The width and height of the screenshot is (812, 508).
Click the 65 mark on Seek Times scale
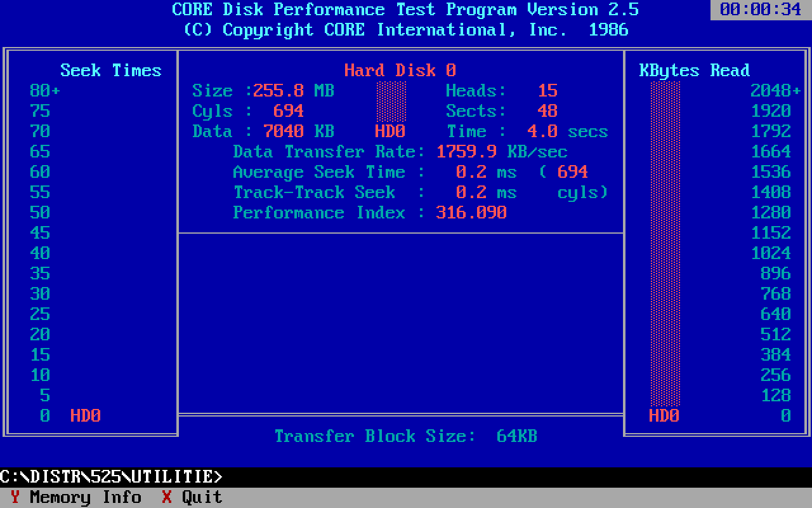click(40, 152)
